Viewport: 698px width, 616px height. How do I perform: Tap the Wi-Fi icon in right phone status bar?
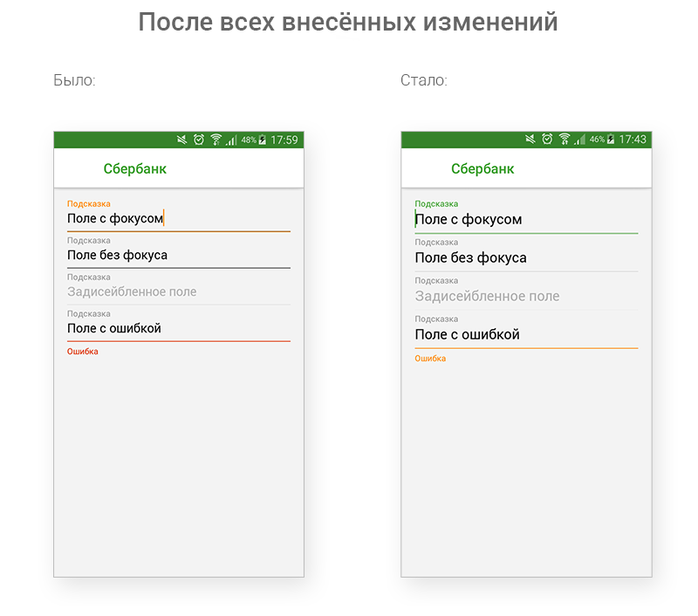coord(564,140)
